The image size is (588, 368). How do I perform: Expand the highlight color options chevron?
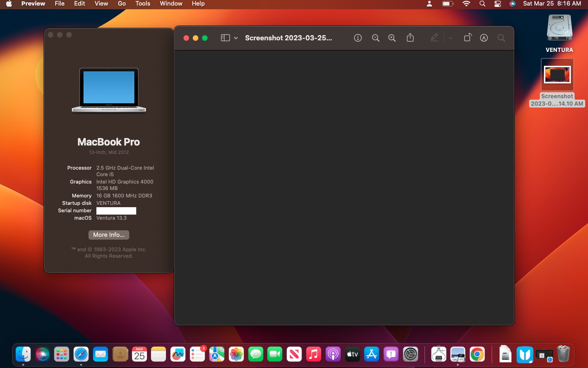pyautogui.click(x=450, y=38)
